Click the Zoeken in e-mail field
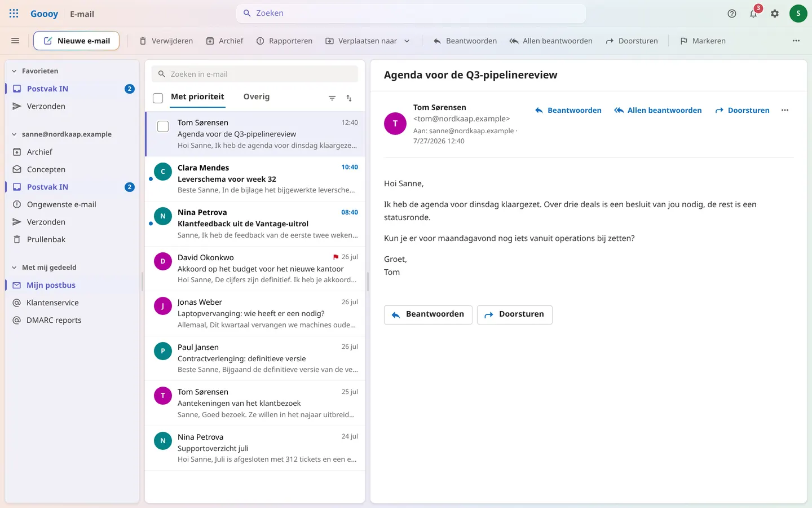Image resolution: width=812 pixels, height=508 pixels. 255,74
